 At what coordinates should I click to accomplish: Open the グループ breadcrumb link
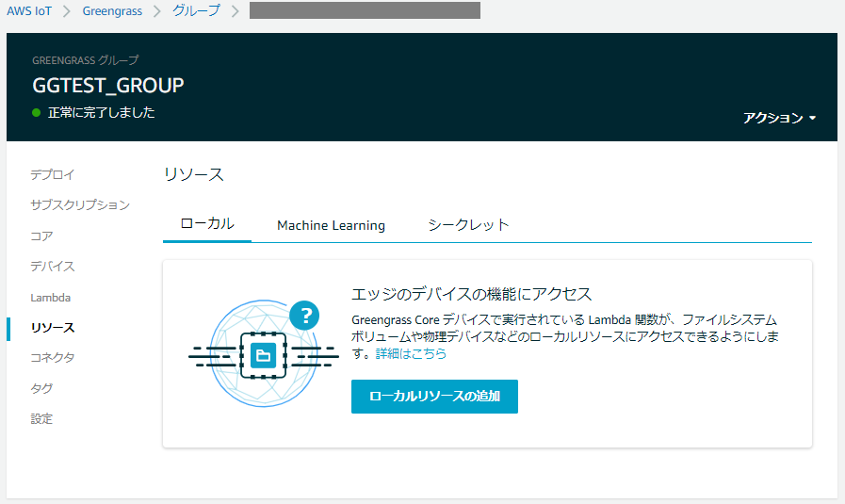tap(196, 10)
